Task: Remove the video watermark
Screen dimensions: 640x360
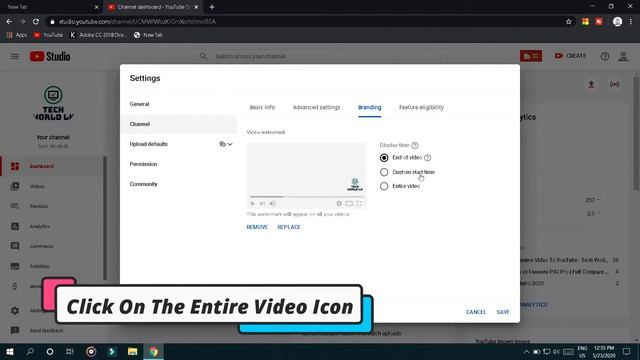Action: tap(257, 227)
